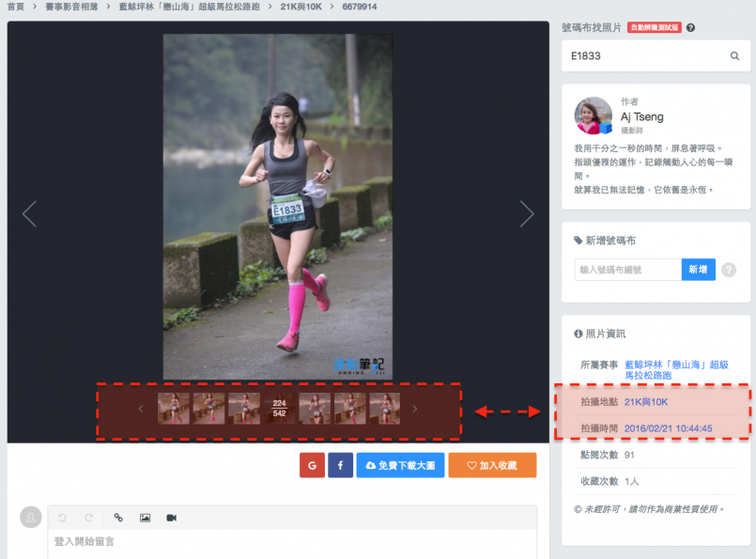The width and height of the screenshot is (756, 559).
Task: Click the 加入收藏 favorite button
Action: pyautogui.click(x=492, y=465)
